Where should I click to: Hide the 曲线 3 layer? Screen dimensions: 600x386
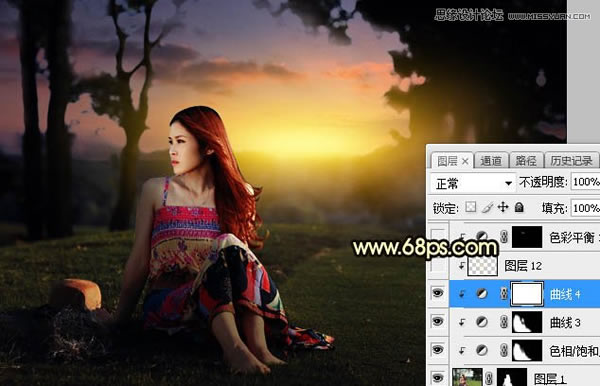[x=438, y=322]
